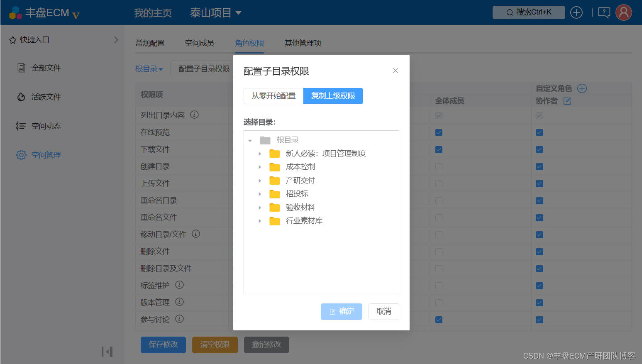Select the 招投标 folder icon
This screenshot has height=364, width=642.
[275, 194]
